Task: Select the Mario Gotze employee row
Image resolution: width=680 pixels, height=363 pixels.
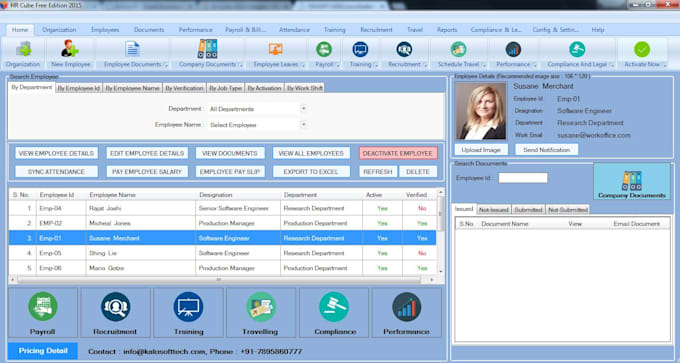Action: click(x=222, y=268)
